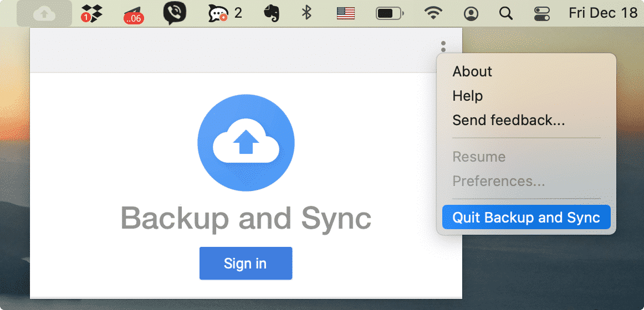Open Spotlight search magnifier

[x=505, y=13]
